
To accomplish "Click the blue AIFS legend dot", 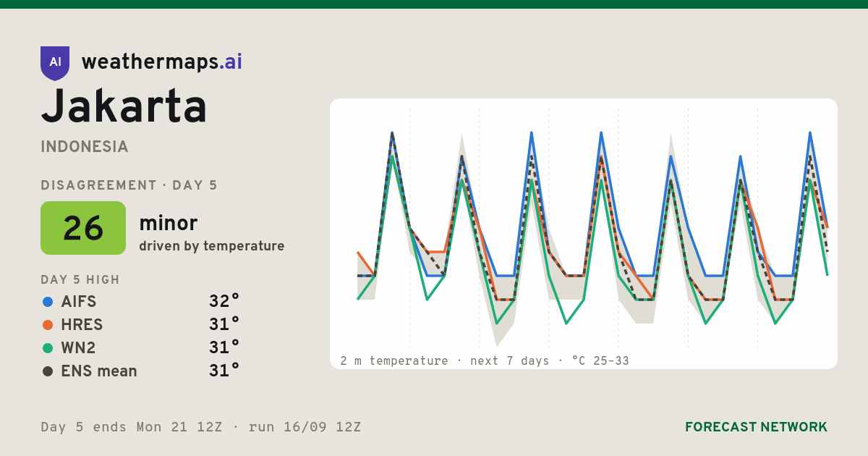I will pyautogui.click(x=48, y=302).
